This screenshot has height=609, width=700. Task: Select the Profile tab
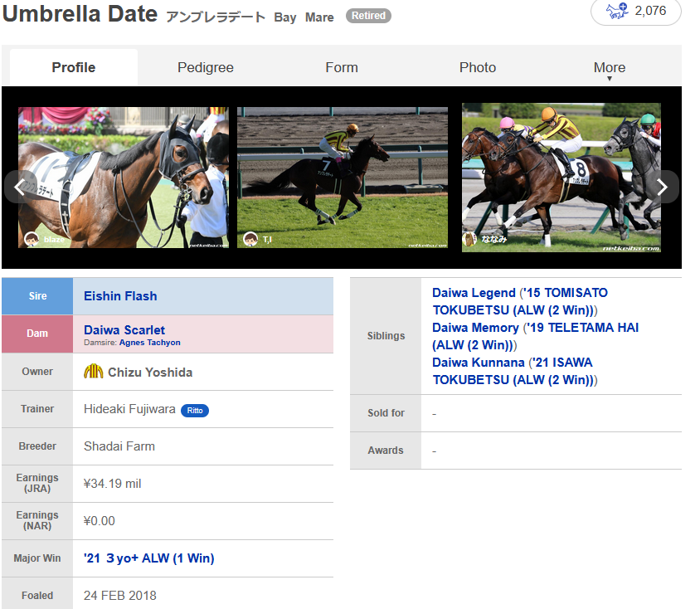(74, 67)
